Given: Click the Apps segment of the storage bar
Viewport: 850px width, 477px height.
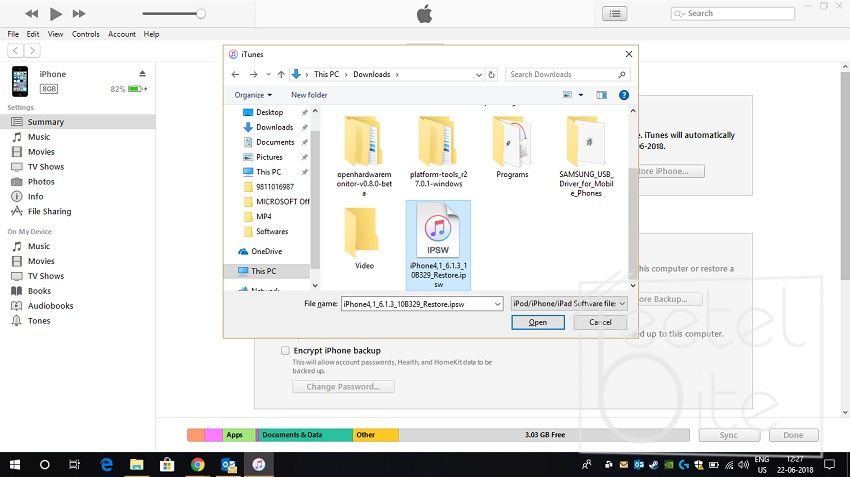Looking at the screenshot, I should (x=239, y=435).
